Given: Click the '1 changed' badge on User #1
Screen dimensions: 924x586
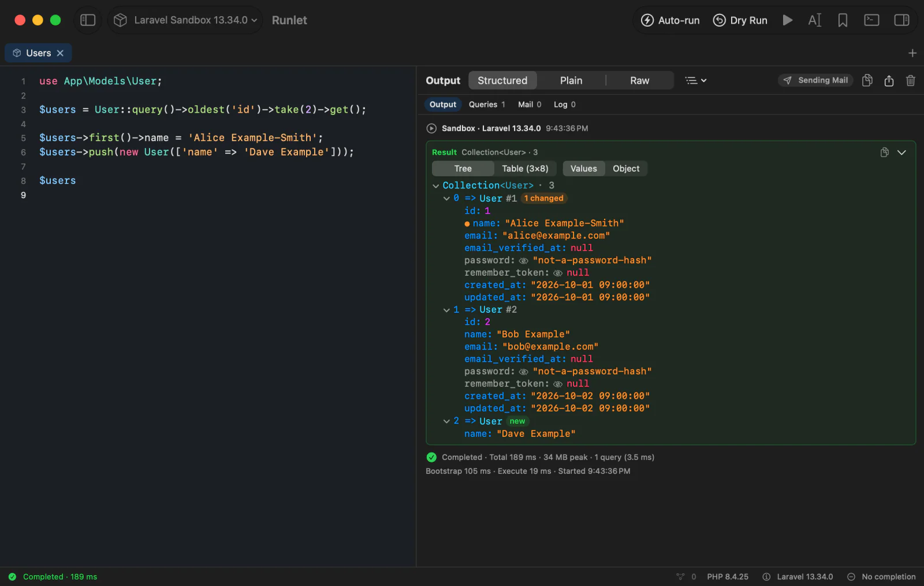Looking at the screenshot, I should 543,198.
